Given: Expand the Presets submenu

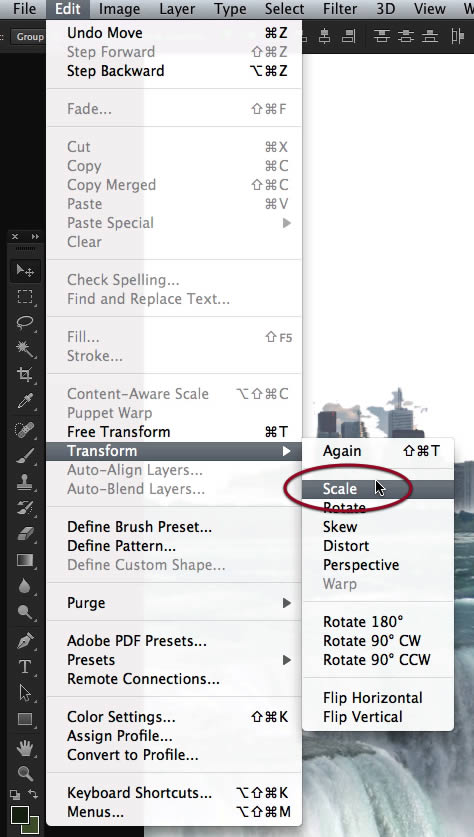Looking at the screenshot, I should point(174,660).
